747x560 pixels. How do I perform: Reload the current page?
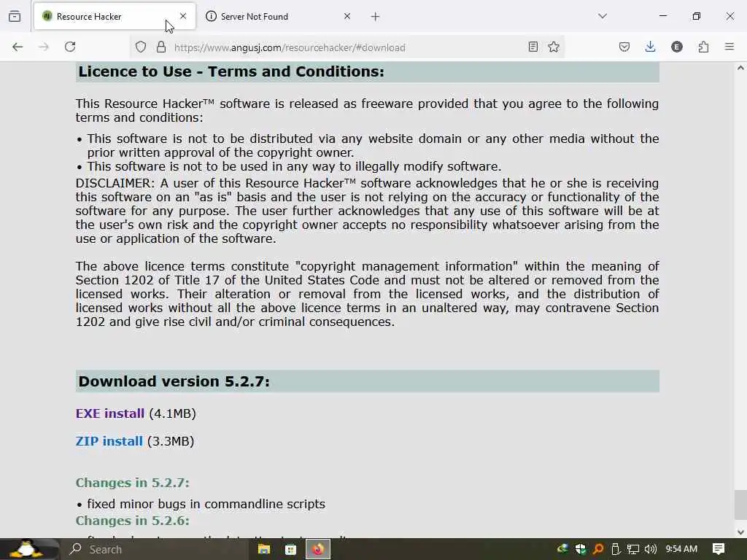click(70, 47)
